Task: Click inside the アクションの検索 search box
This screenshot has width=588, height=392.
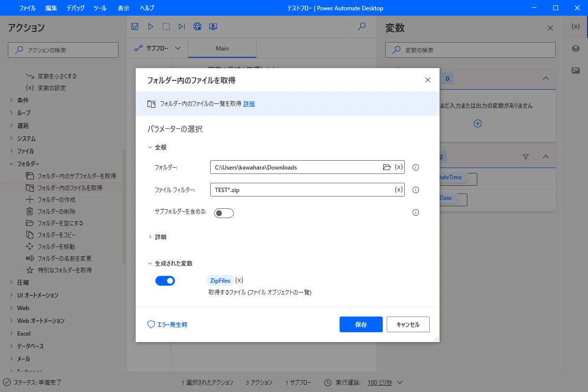Action: [63, 49]
